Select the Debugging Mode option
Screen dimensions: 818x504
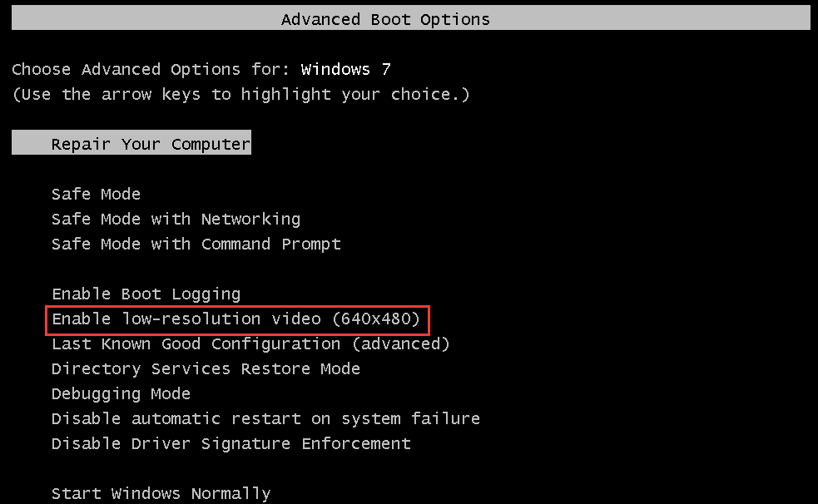[x=121, y=393]
